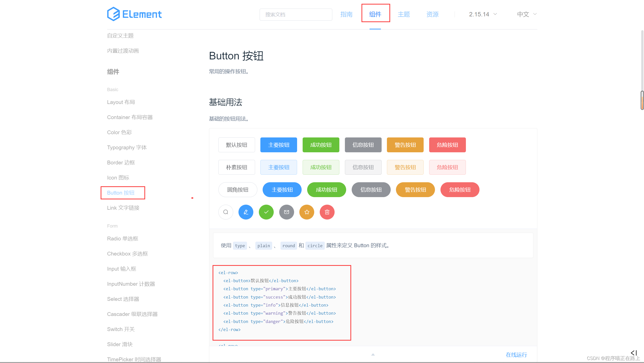Click the round red 危险按钮
Image resolution: width=644 pixels, height=363 pixels.
pos(460,190)
